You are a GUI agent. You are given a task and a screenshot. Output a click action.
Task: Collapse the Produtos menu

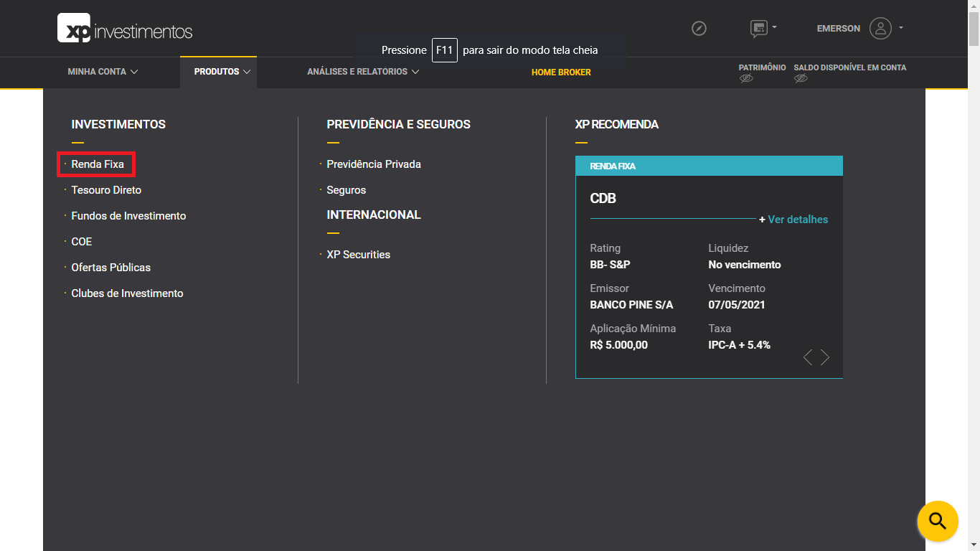click(222, 72)
